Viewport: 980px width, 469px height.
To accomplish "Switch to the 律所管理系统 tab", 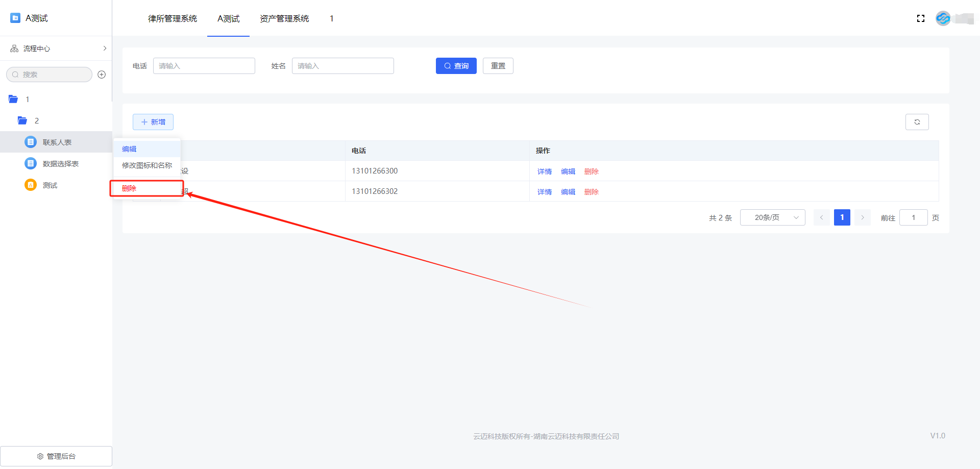I will tap(173, 18).
